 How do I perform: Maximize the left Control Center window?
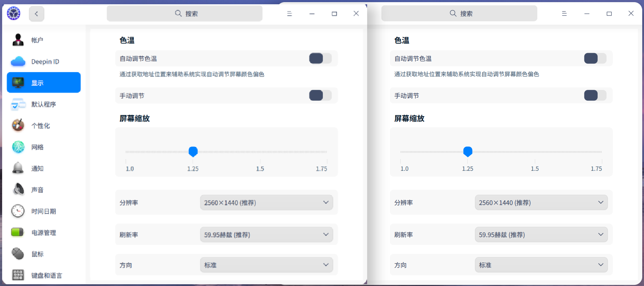coord(334,14)
